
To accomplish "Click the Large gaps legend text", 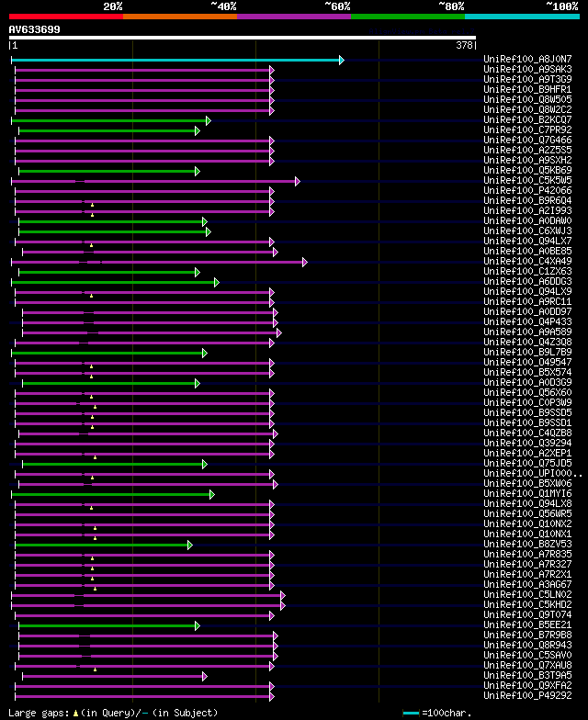I will [113, 713].
